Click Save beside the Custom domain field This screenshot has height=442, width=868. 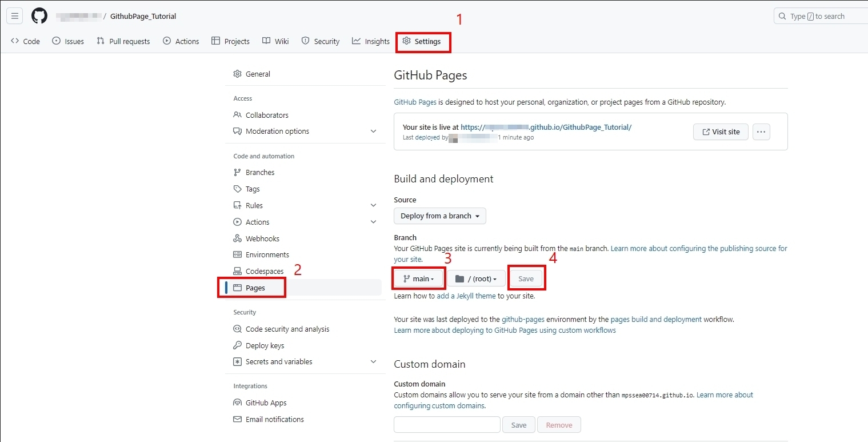pyautogui.click(x=519, y=425)
